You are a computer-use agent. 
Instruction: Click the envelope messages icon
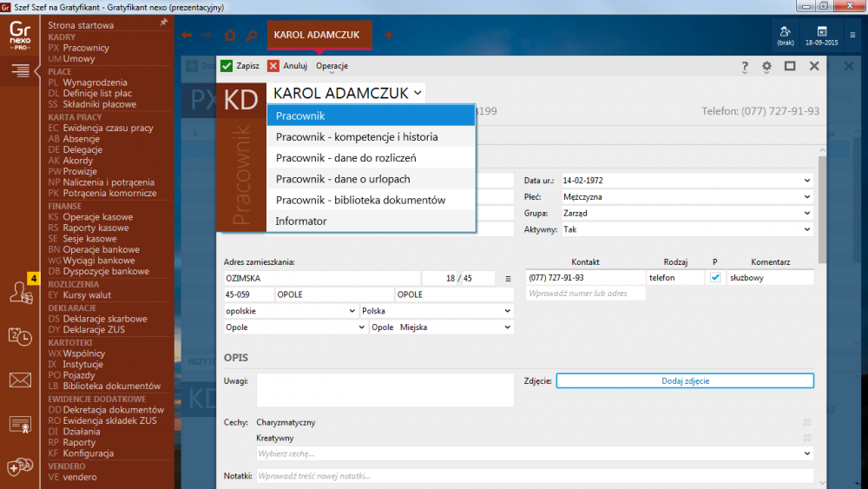[x=20, y=380]
